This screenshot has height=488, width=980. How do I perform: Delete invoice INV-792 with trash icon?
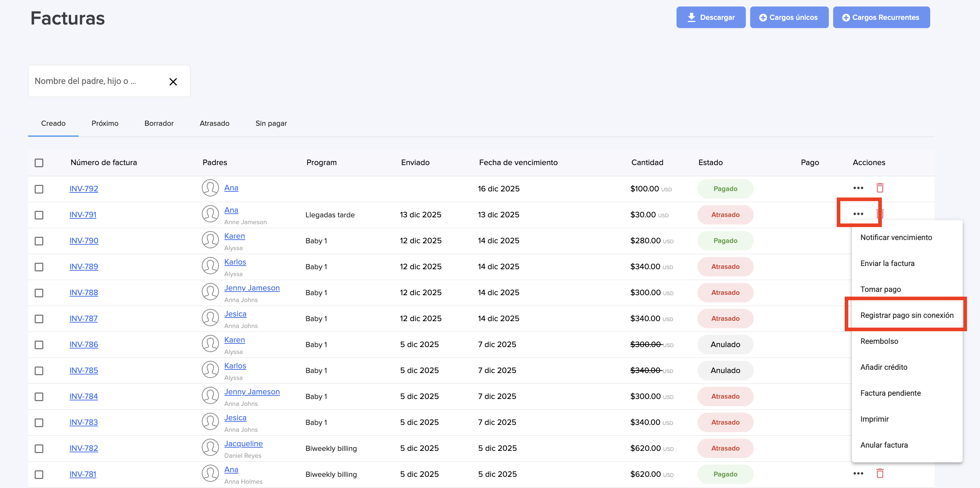880,188
